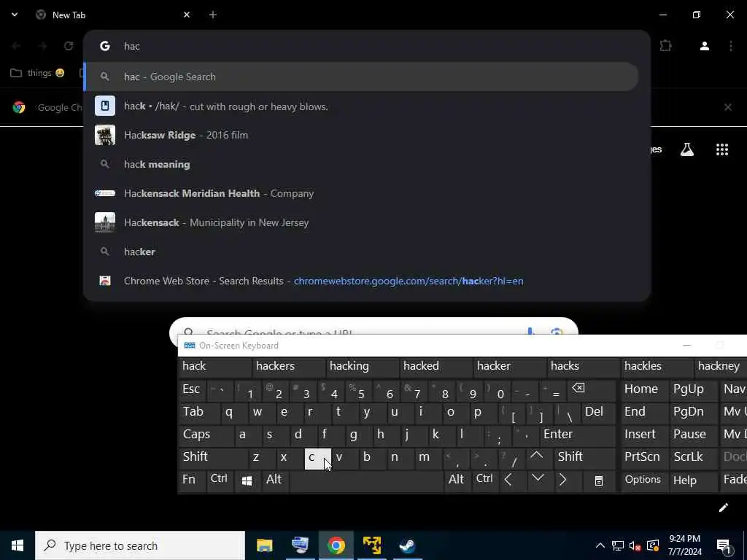747x560 pixels.
Task: Click the Esc key on keyboard
Action: pyautogui.click(x=192, y=389)
